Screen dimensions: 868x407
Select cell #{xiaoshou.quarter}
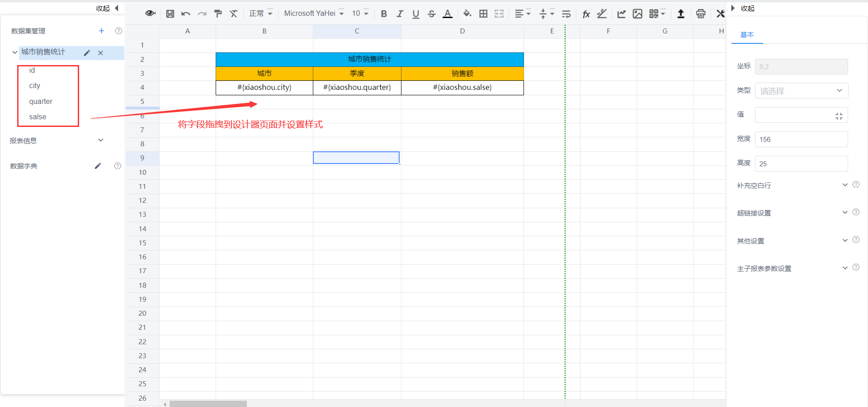click(357, 87)
